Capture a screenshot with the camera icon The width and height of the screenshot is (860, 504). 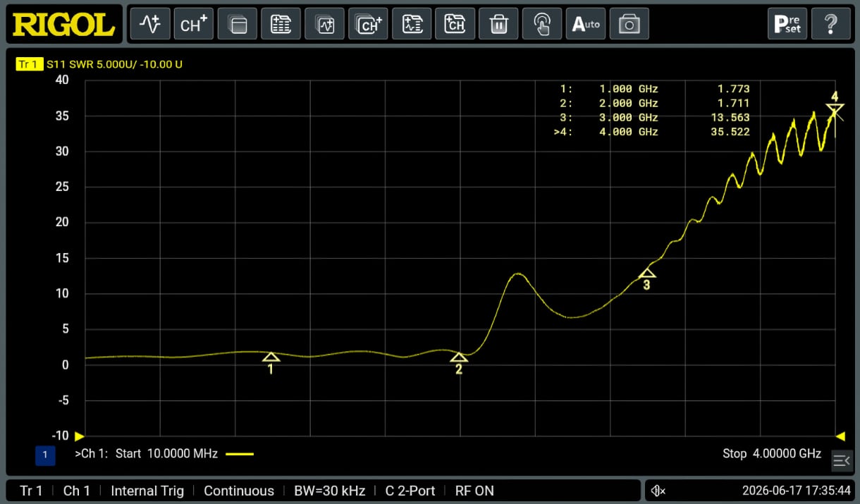pos(629,25)
